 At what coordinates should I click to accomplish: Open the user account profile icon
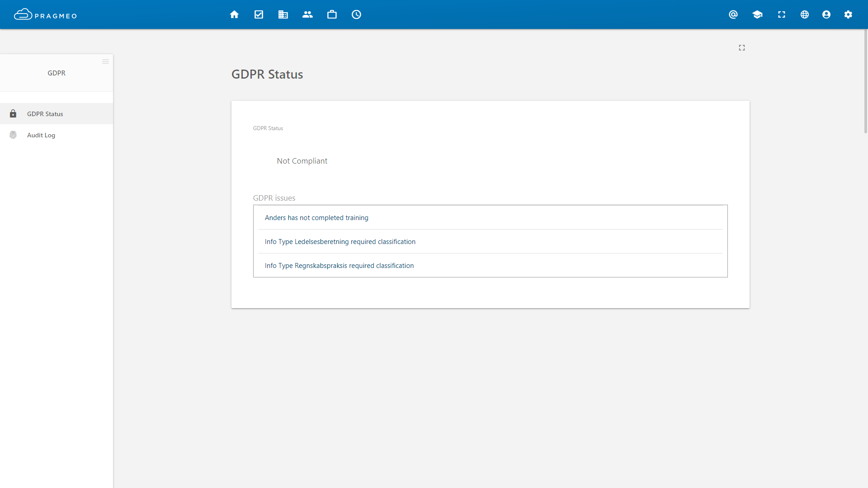(x=826, y=14)
